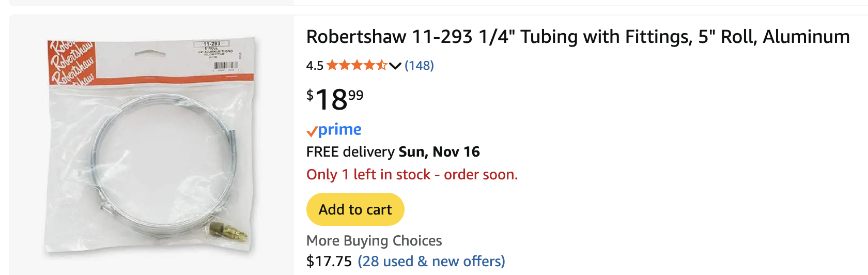Expand the star rating breakdown chevron
This screenshot has width=868, height=275.
395,66
